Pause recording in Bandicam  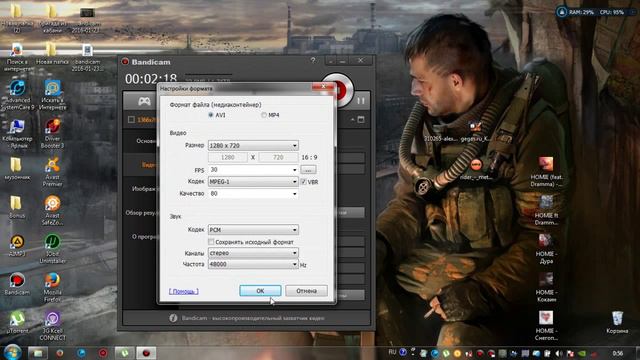(x=361, y=100)
